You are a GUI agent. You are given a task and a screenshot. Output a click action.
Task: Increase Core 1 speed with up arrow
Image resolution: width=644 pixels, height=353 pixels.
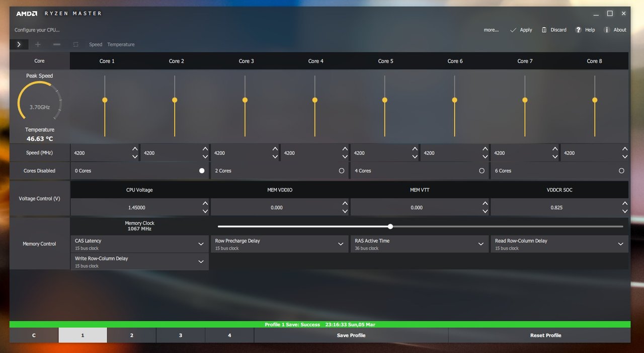pos(135,149)
